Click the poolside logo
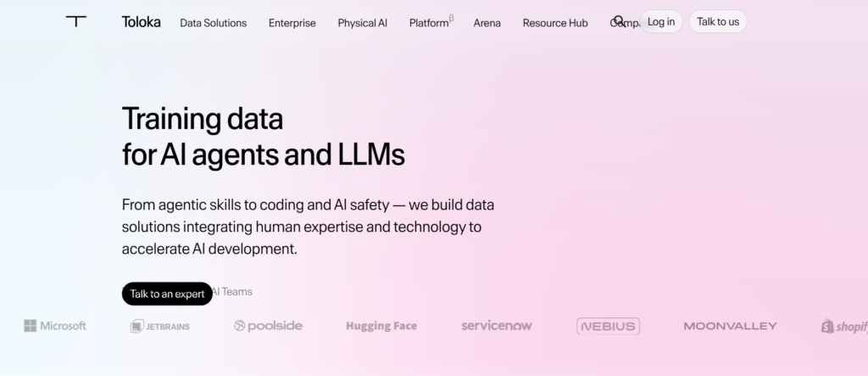Viewport: 868px width, 376px height. pyautogui.click(x=268, y=326)
